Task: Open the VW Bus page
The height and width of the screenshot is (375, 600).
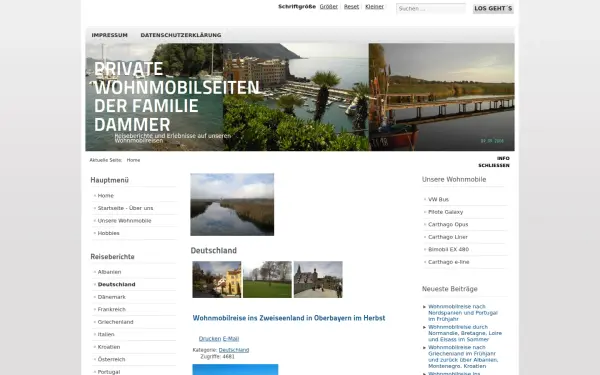Action: (x=438, y=199)
